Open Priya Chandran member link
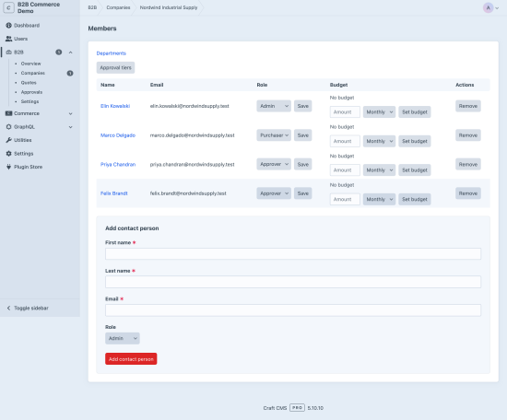 (x=118, y=165)
